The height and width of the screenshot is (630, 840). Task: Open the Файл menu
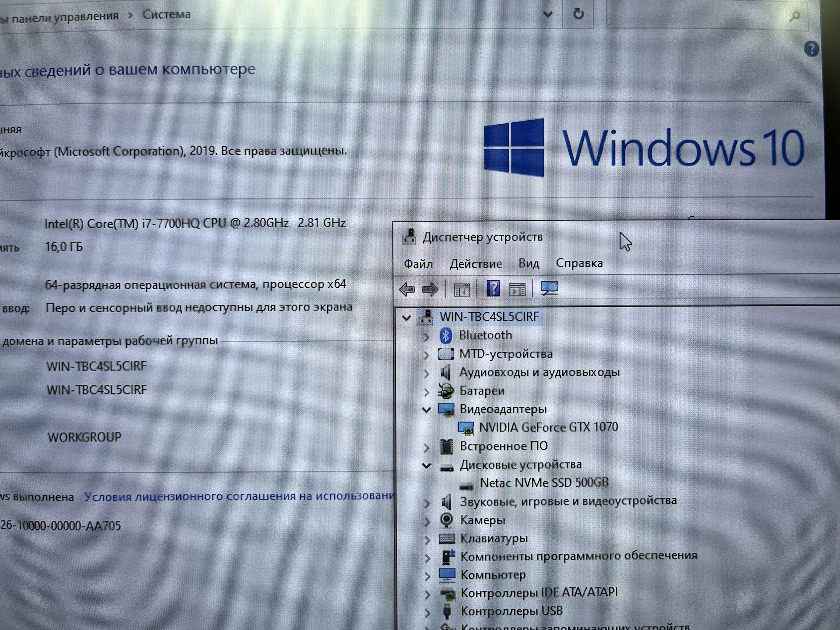(x=418, y=264)
